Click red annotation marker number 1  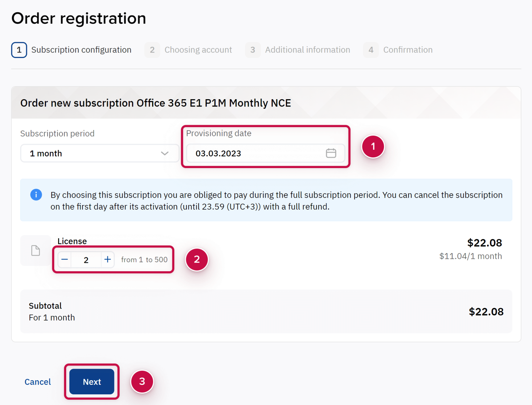[x=373, y=146]
